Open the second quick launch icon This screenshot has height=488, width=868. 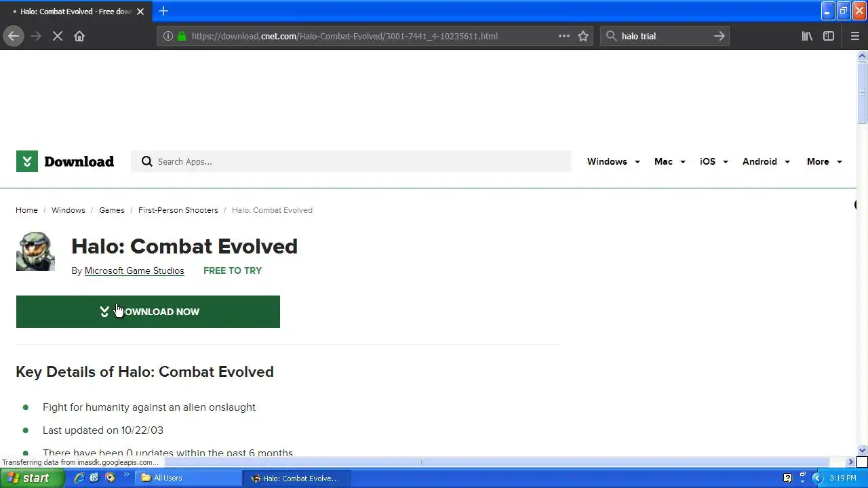click(94, 478)
